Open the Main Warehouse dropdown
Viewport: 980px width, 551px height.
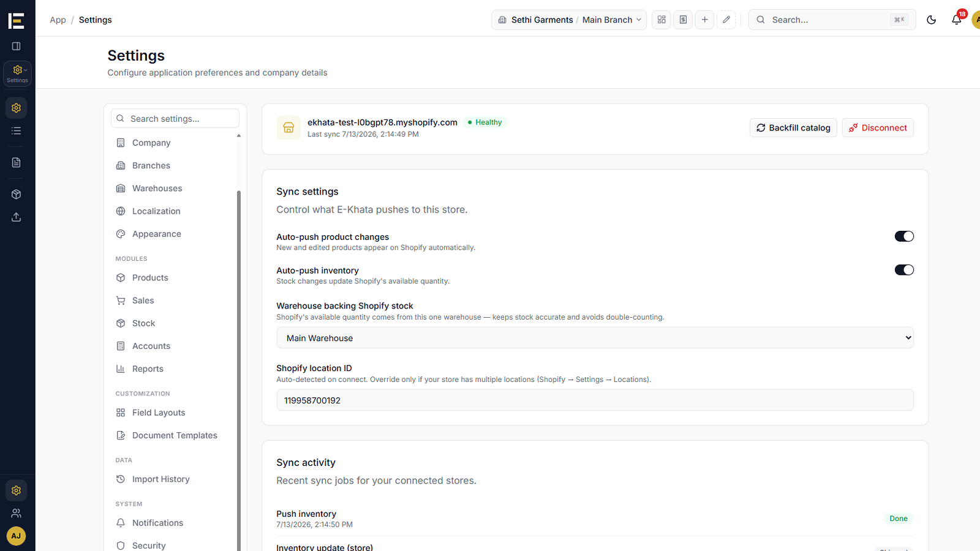pyautogui.click(x=595, y=338)
